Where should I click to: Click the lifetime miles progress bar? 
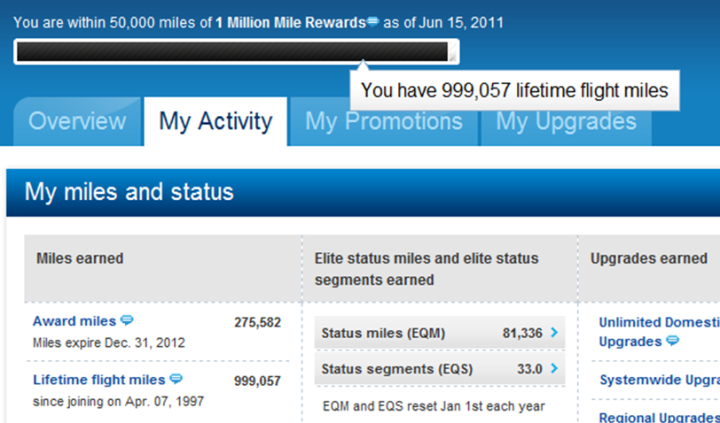(x=236, y=51)
